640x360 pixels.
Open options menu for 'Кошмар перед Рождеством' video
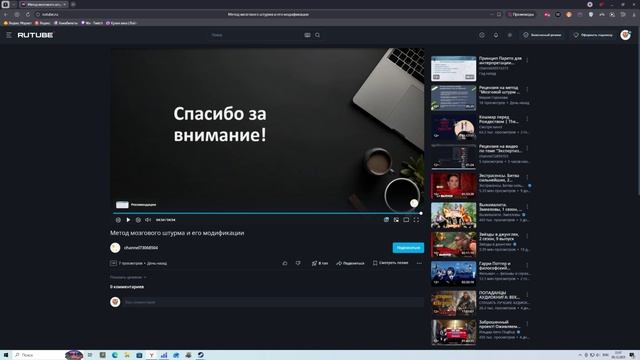coord(527,119)
